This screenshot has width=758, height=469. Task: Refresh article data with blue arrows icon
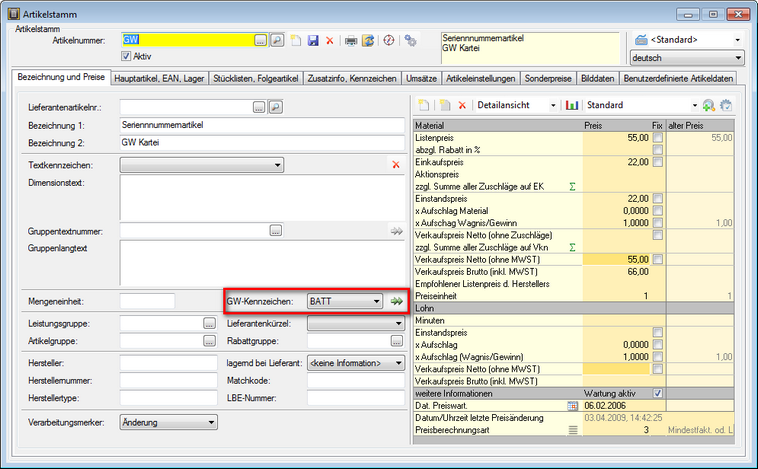tap(368, 41)
